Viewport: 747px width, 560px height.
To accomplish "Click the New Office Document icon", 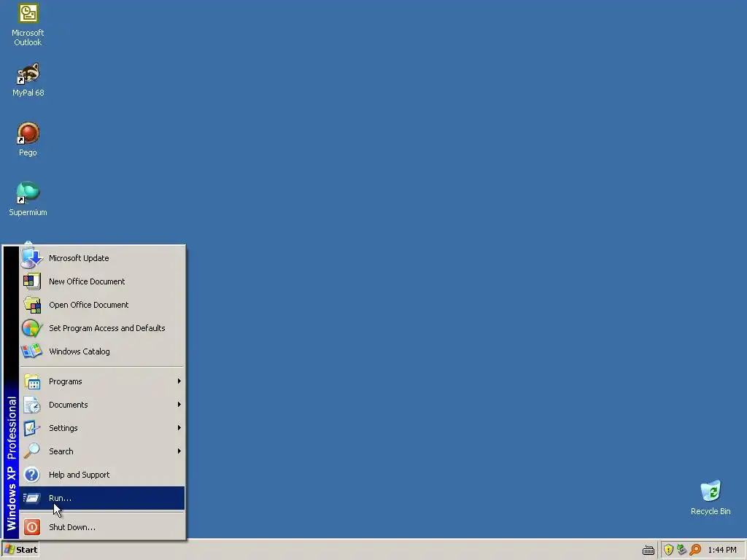I will click(32, 281).
